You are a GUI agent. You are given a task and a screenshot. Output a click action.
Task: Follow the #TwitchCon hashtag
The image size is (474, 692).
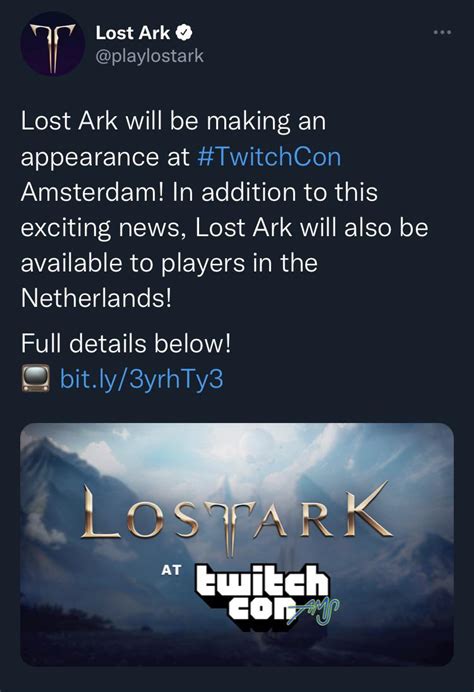pos(269,157)
